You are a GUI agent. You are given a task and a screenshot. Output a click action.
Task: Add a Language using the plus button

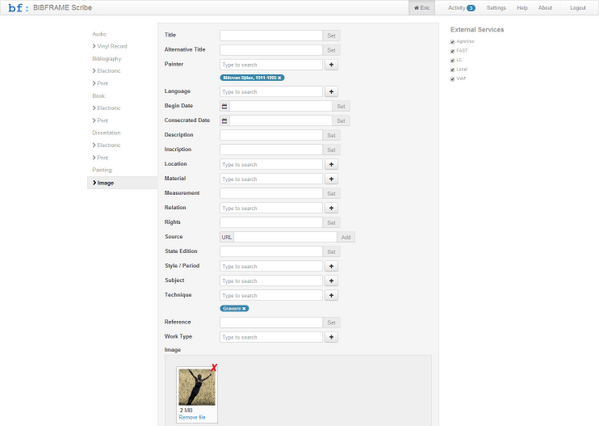(x=331, y=92)
